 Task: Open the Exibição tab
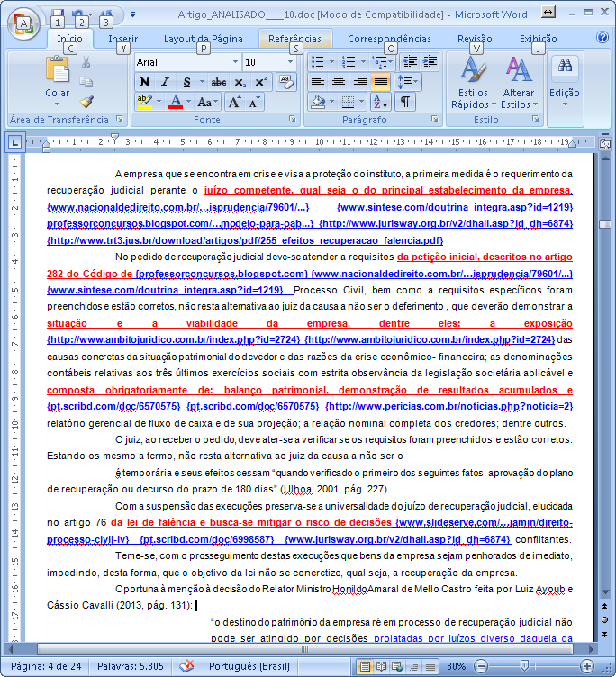(x=539, y=39)
